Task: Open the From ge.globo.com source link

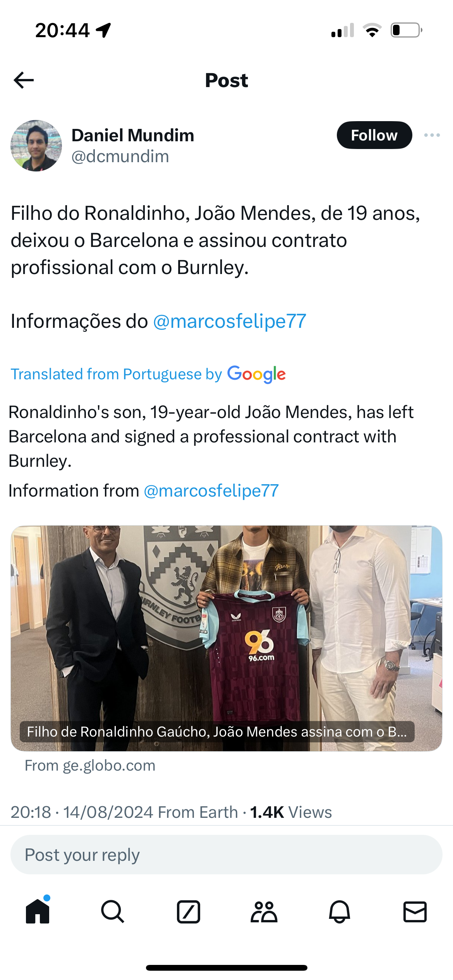Action: pos(90,766)
